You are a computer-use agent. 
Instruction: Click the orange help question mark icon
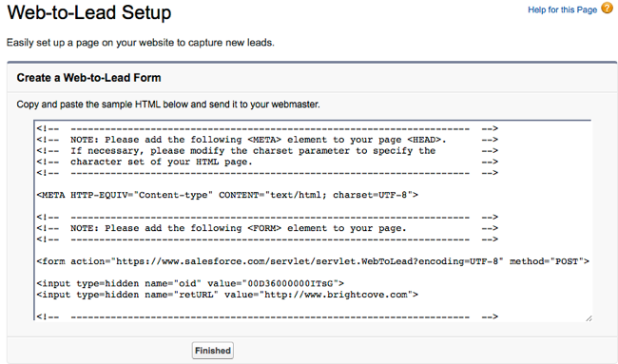[607, 8]
